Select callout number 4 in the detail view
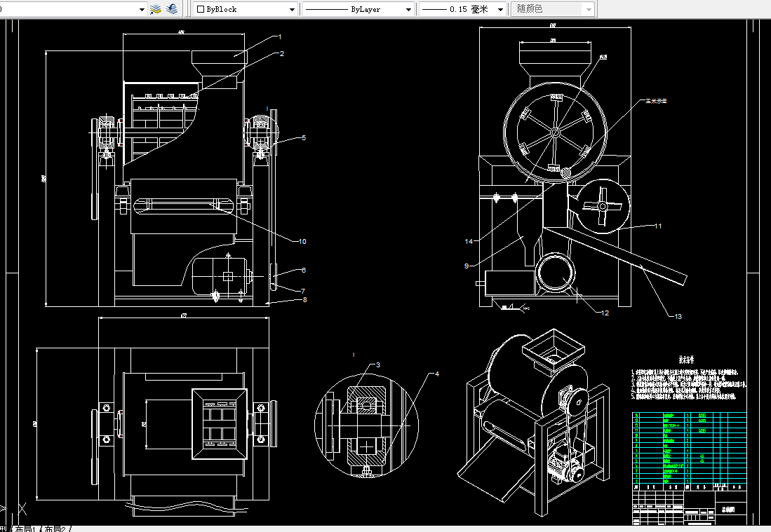 436,374
